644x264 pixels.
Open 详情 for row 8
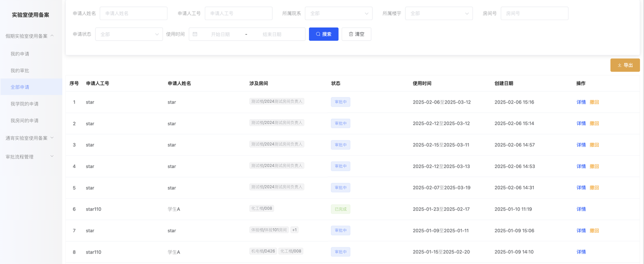coord(581,252)
